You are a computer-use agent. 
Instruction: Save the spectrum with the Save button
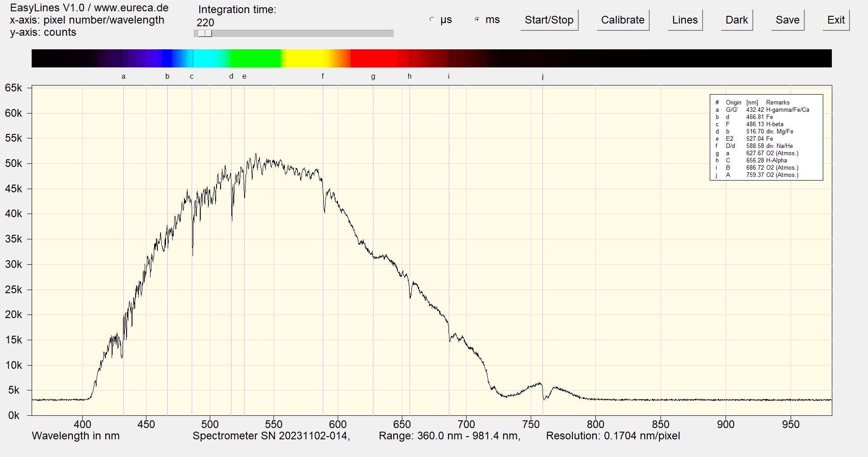tap(788, 20)
